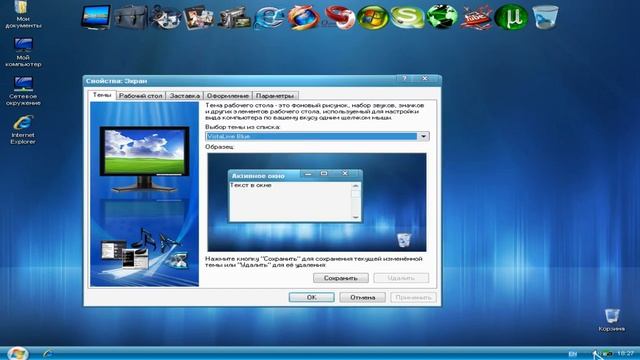The width and height of the screenshot is (640, 360).
Task: Open the Windows logo orb in dock
Action: coord(373,17)
